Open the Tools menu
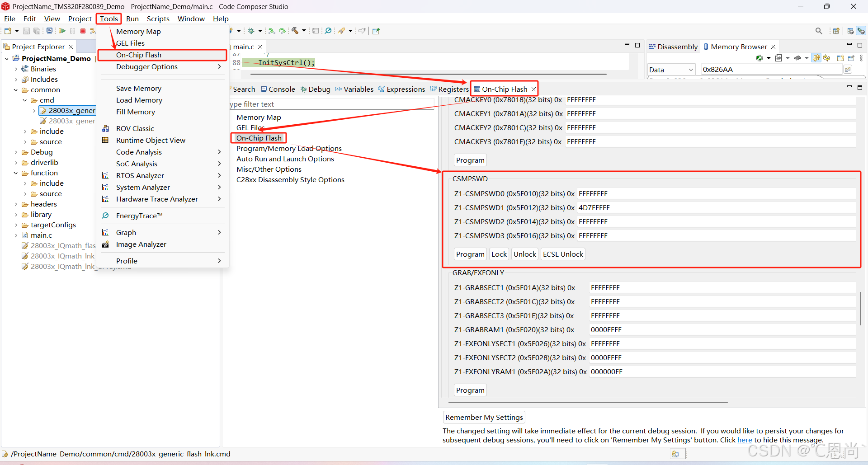868x465 pixels. click(x=109, y=19)
